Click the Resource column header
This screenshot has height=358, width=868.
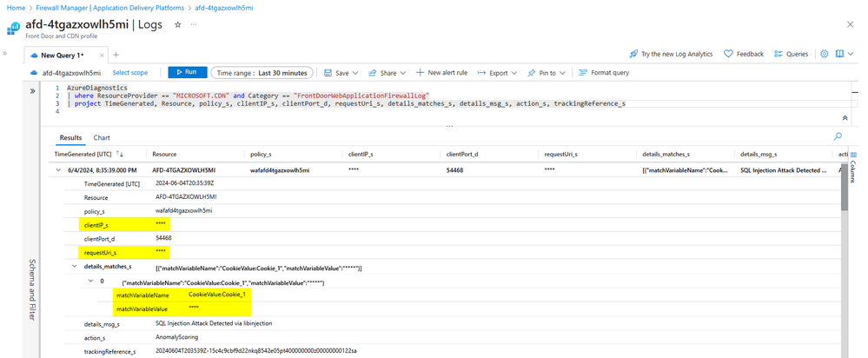[x=164, y=155]
